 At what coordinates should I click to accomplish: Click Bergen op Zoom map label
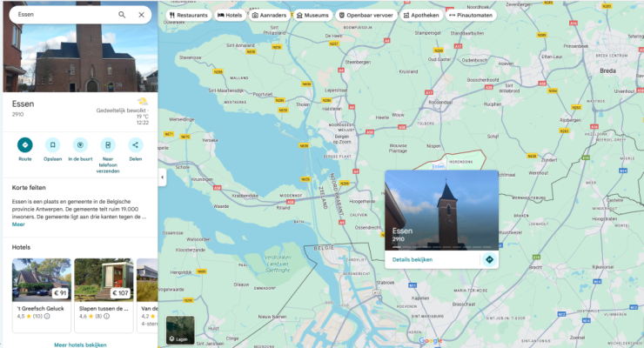[x=342, y=139]
